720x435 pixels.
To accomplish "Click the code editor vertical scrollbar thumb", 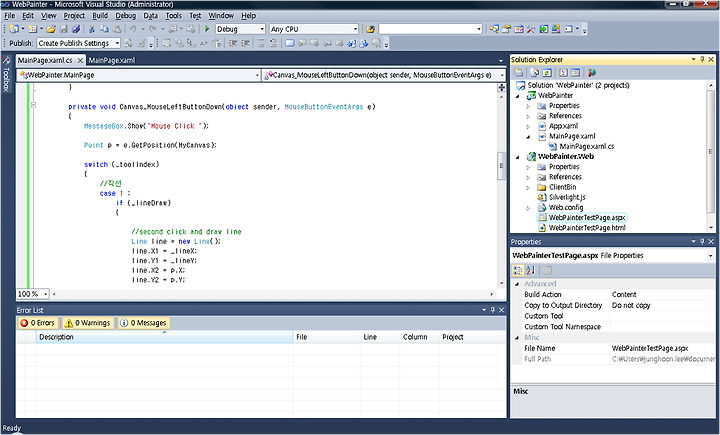I will point(501,166).
